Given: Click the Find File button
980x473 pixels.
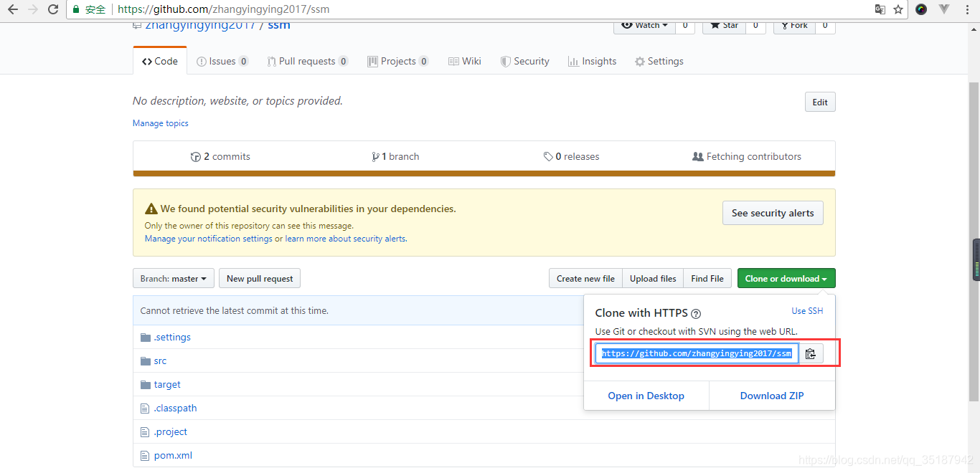Looking at the screenshot, I should pyautogui.click(x=707, y=278).
